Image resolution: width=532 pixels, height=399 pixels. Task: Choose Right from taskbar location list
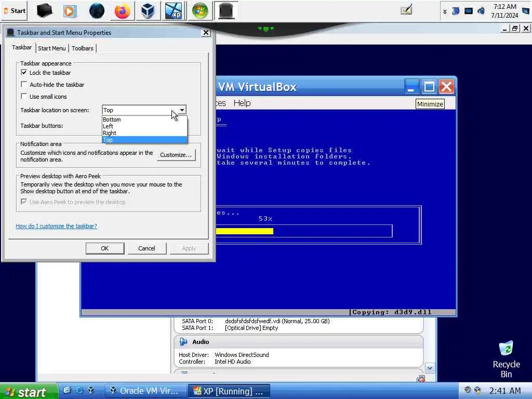point(144,133)
